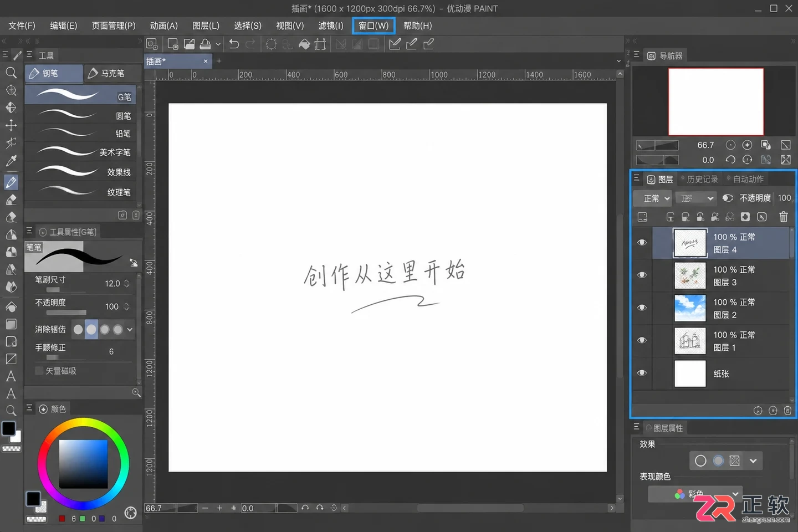Select the 圆笔 brush
The width and height of the screenshot is (798, 532).
(80, 115)
